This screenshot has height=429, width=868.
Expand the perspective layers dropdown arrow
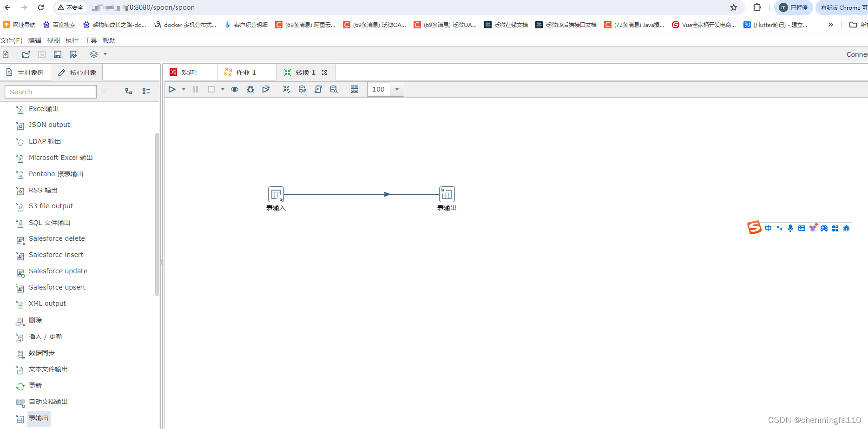(x=105, y=54)
